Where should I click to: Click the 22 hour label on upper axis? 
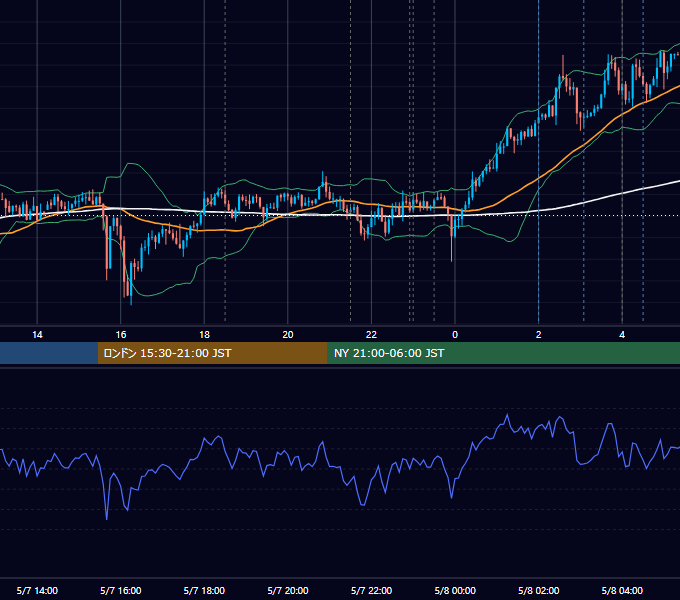[x=371, y=335]
